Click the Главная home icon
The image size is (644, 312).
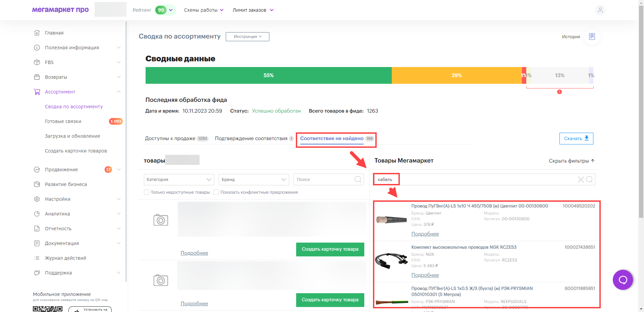coord(37,33)
